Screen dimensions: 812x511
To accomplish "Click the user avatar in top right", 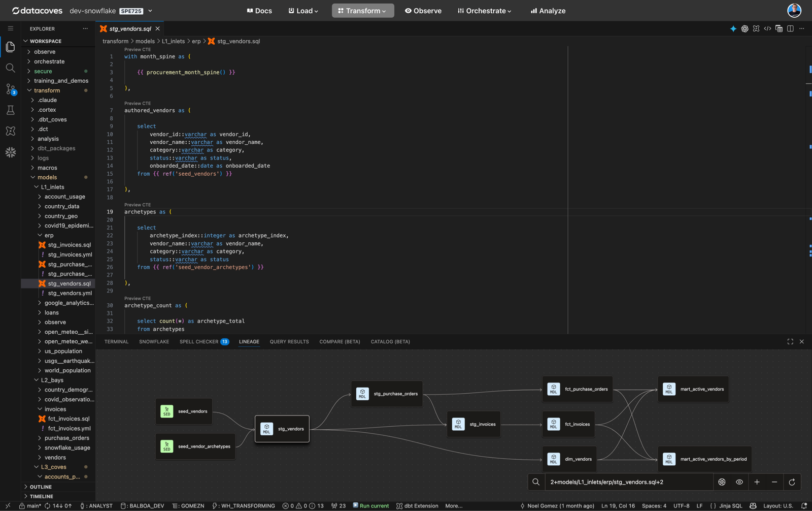I will (x=794, y=10).
